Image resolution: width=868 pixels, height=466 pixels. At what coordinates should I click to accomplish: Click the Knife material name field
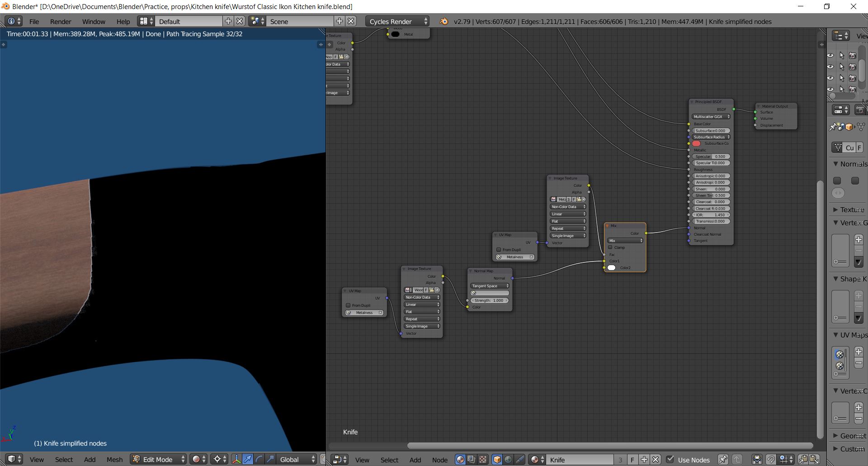[580, 460]
